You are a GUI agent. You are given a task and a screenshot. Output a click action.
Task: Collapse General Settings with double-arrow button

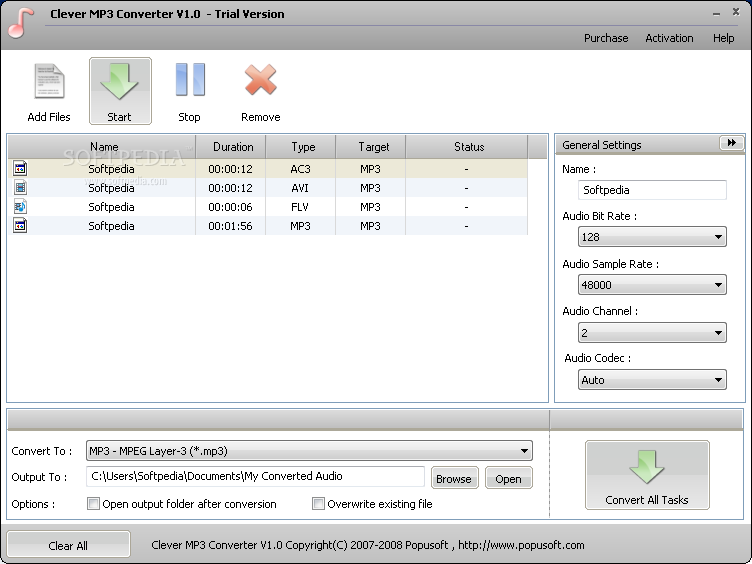point(731,143)
